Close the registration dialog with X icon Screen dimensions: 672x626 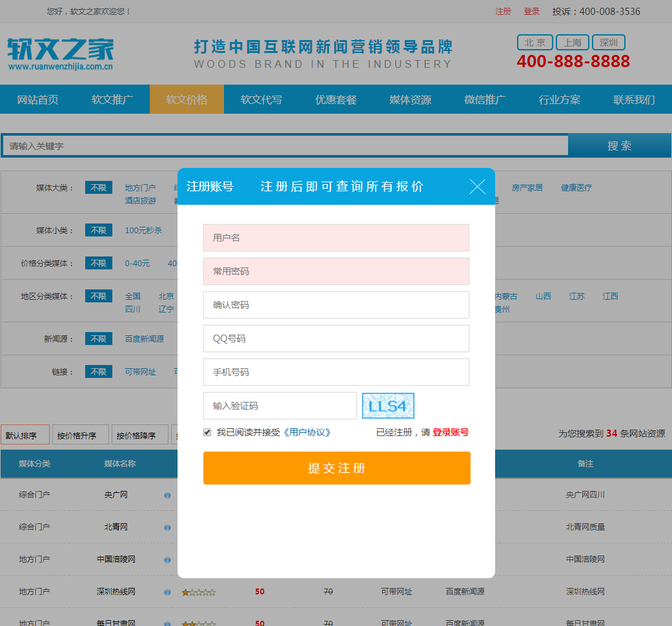pyautogui.click(x=477, y=187)
